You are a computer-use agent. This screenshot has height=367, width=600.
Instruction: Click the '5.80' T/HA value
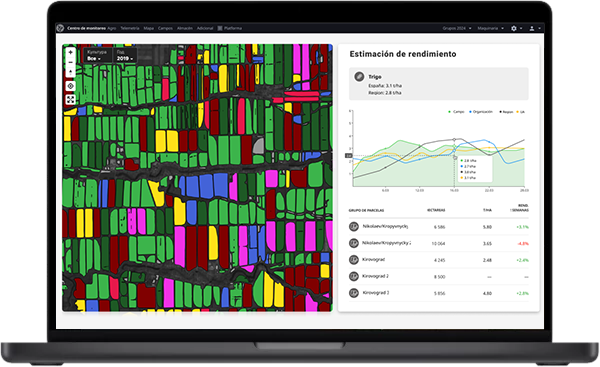point(487,227)
